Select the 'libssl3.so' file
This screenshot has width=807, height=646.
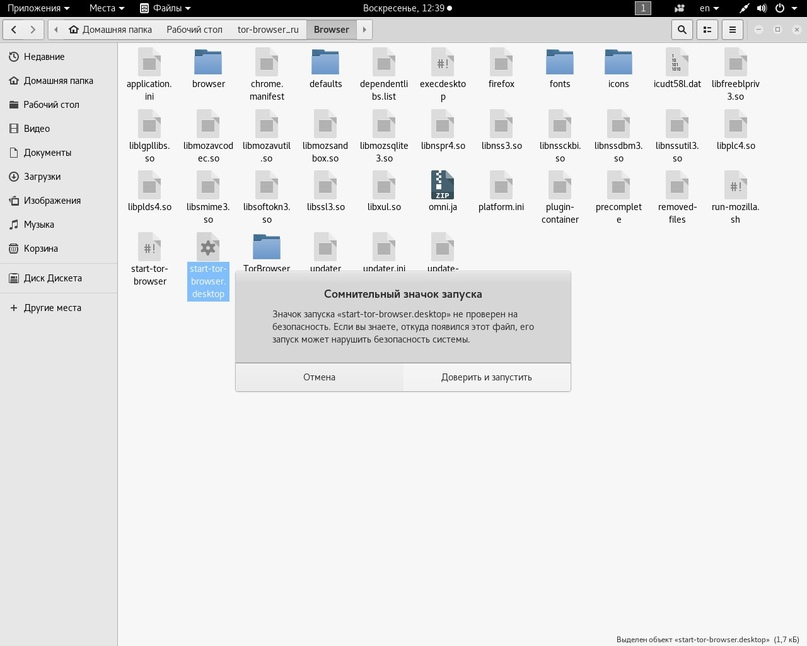point(325,193)
